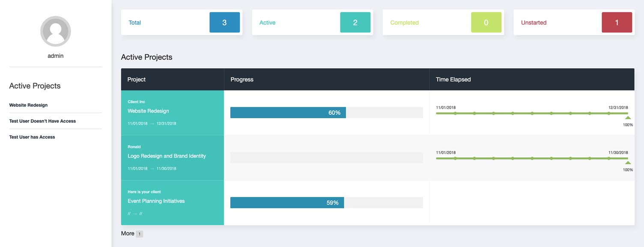Open Website Redesign project in table
Viewport: 644px width, 247px height.
click(148, 111)
